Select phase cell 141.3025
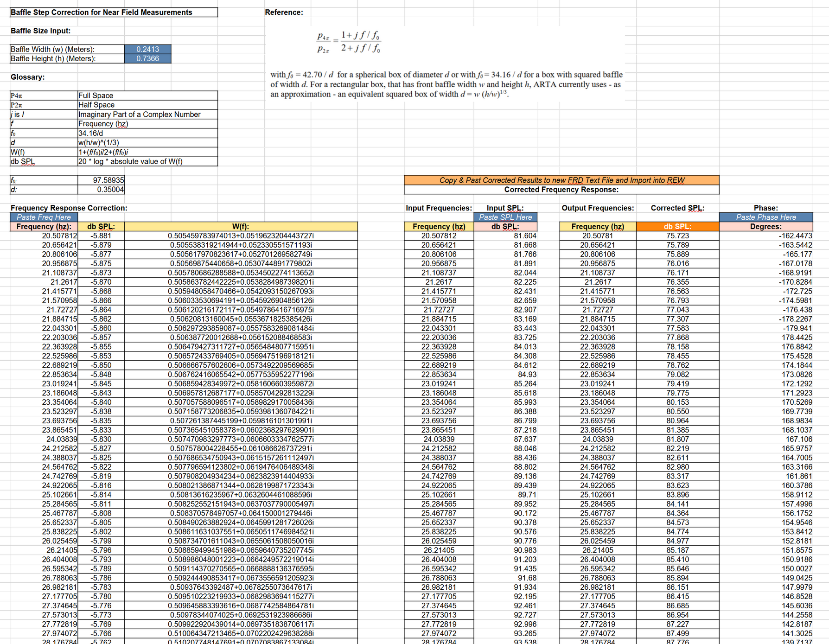This screenshot has width=829, height=644. pos(766,633)
